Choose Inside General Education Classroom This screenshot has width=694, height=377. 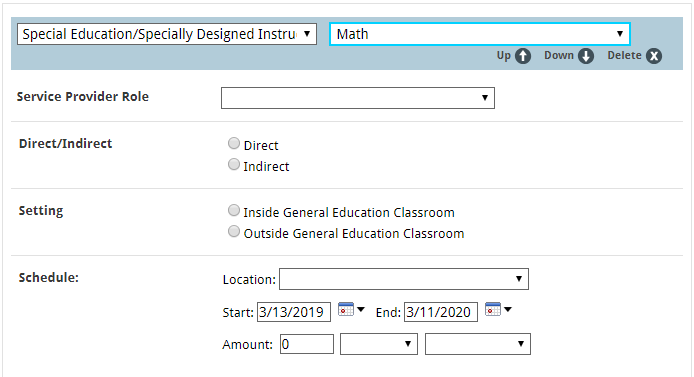pyautogui.click(x=234, y=210)
